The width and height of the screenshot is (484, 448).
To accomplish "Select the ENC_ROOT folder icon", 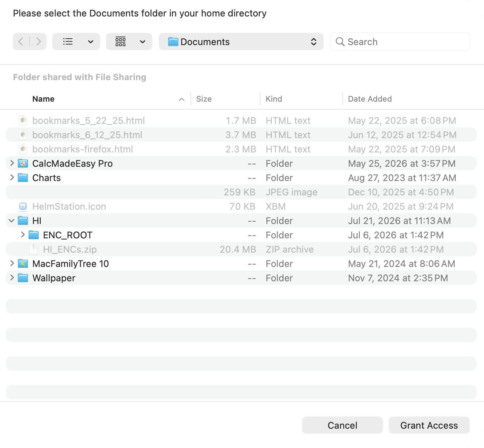I will point(34,235).
